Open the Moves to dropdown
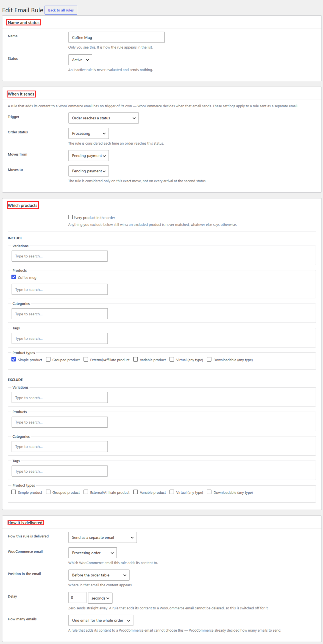Viewport: 323px width, 644px height. 88,171
